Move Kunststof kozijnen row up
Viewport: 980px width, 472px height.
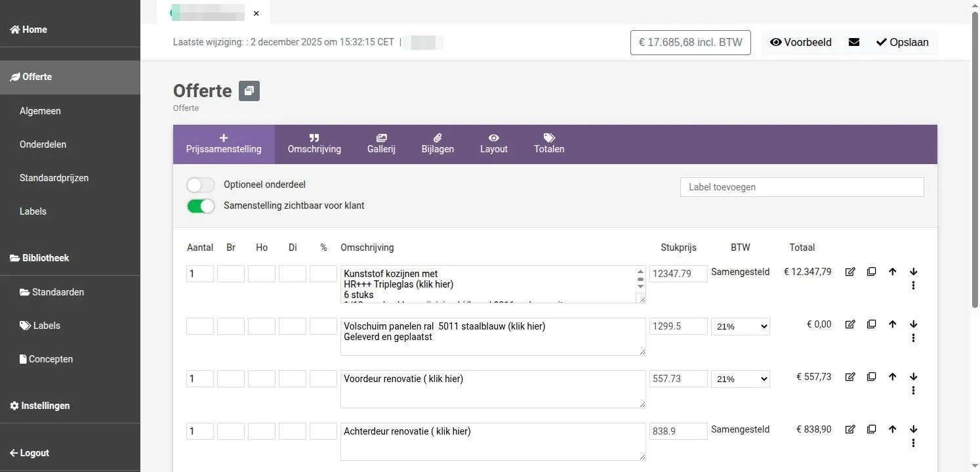892,272
